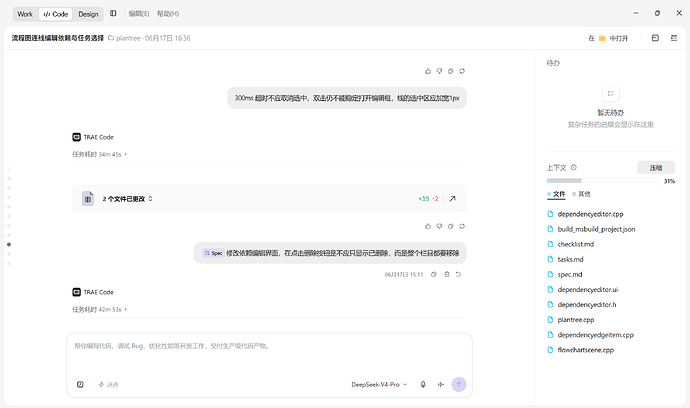Switch to Design mode
The image size is (690, 408).
pos(88,14)
